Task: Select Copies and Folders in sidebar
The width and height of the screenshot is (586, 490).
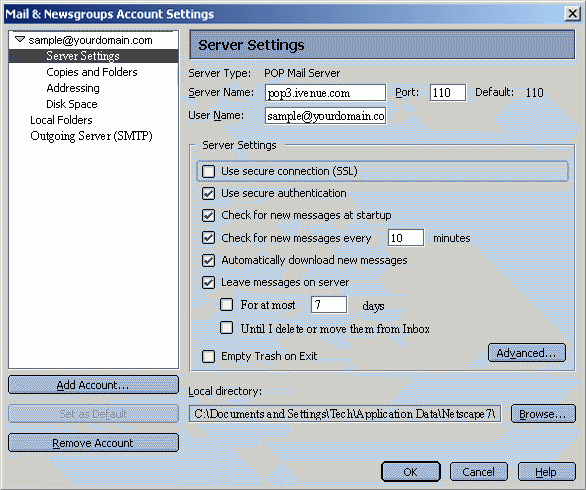Action: tap(92, 72)
